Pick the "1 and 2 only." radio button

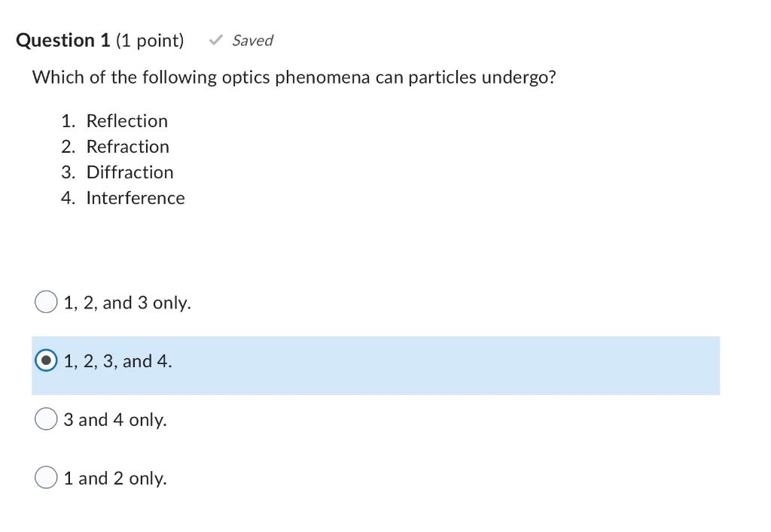[x=46, y=478]
